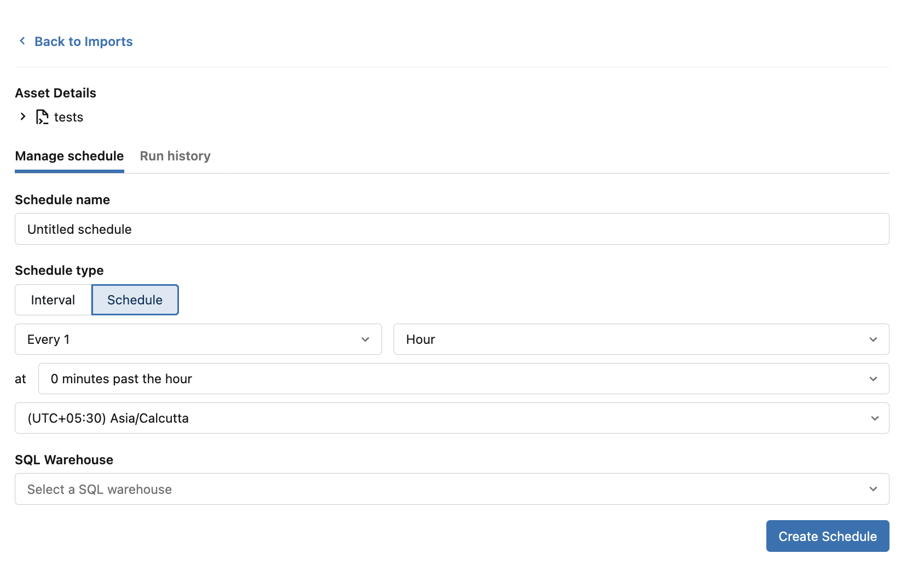Expand the tests asset details chevron
Image resolution: width=901 pixels, height=588 pixels.
click(23, 117)
